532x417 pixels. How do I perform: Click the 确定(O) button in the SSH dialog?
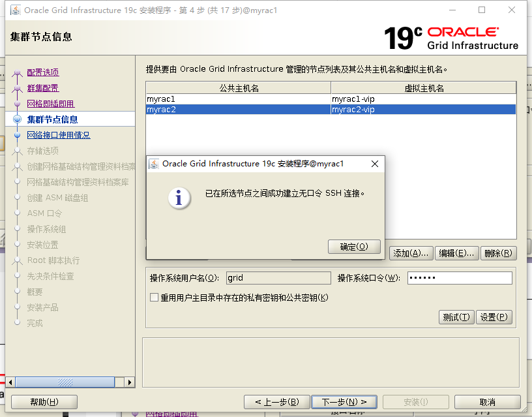354,247
